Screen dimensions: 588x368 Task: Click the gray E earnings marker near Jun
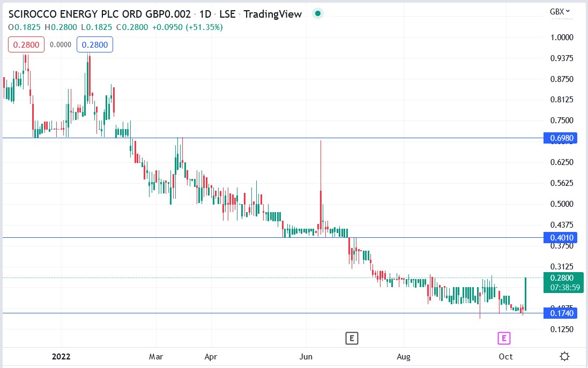pos(352,338)
